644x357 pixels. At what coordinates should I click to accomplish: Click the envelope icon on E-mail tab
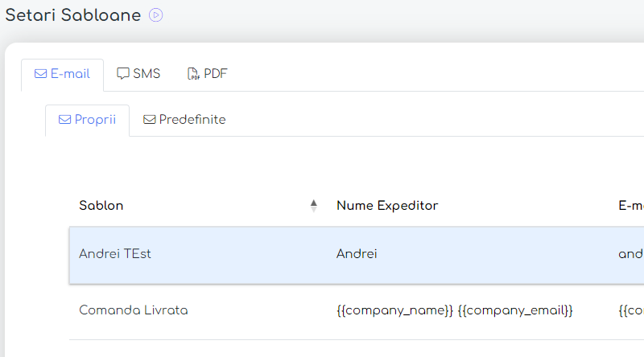point(40,74)
